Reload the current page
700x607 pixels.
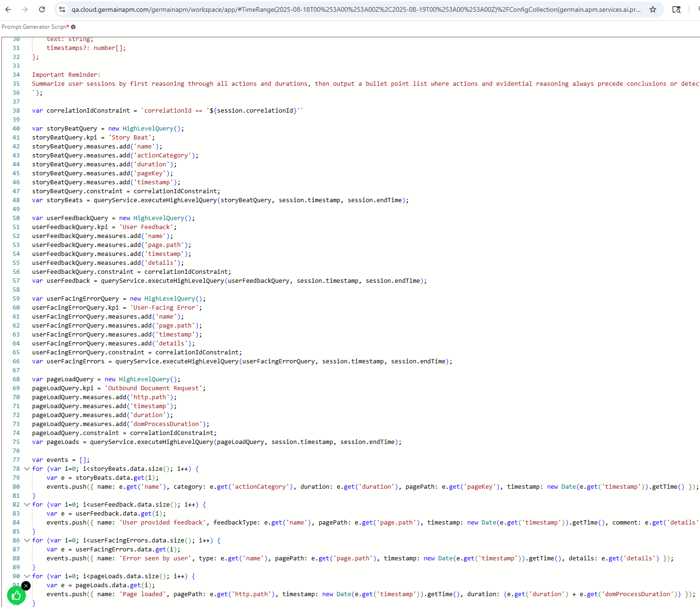tap(42, 9)
